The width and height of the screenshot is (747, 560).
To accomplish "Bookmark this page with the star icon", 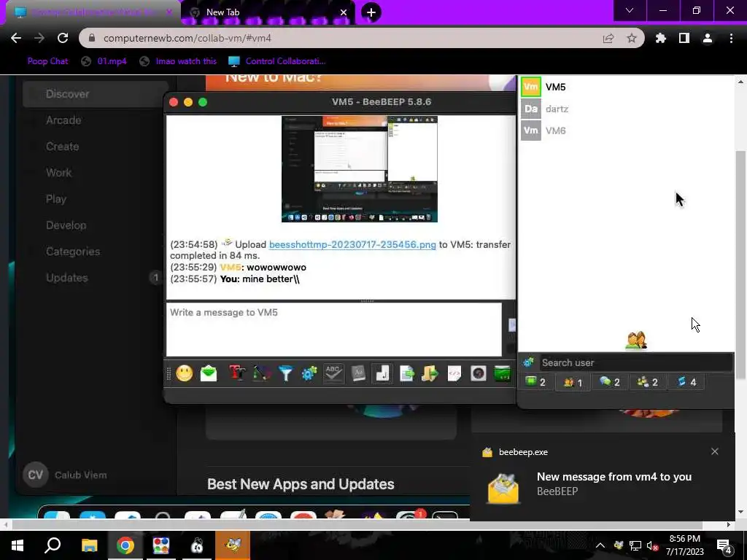I will (632, 38).
